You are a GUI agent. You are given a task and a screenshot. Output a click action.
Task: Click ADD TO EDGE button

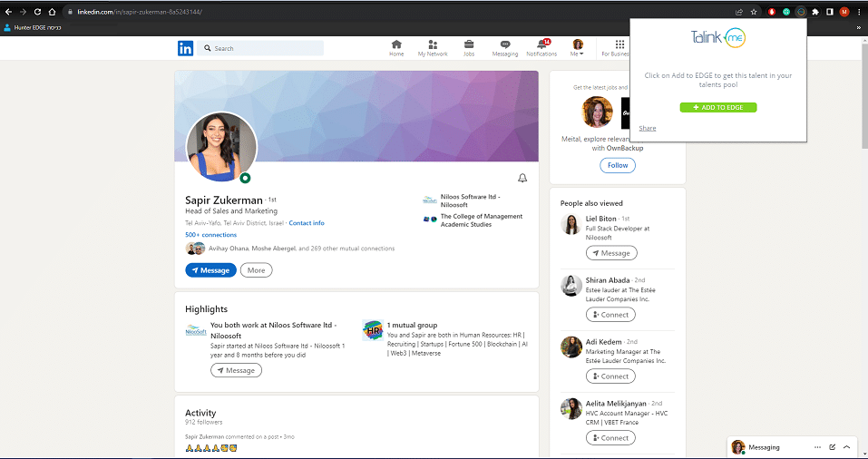coord(718,107)
